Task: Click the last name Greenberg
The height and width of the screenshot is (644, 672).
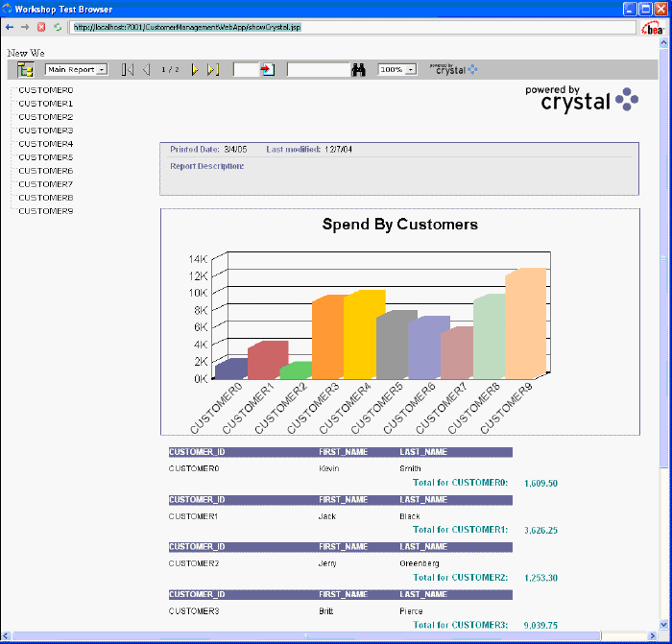Action: click(420, 563)
